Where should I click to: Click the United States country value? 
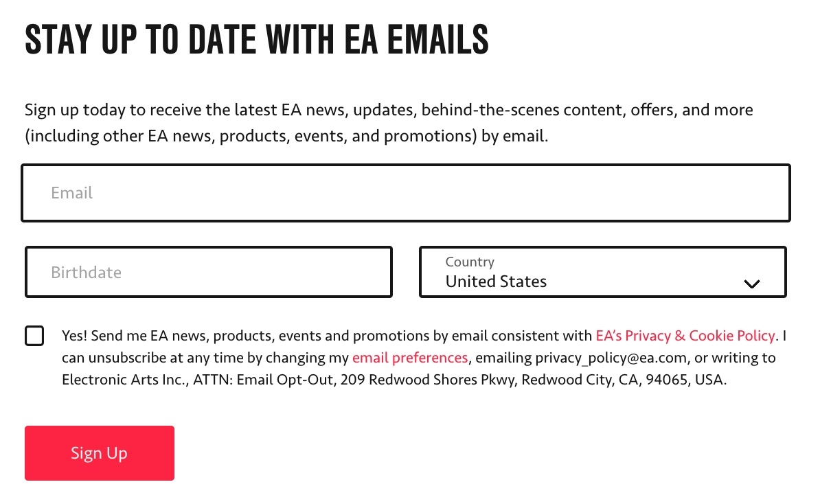tap(496, 282)
